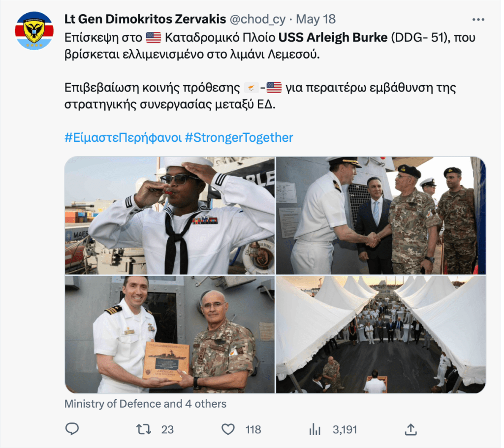Open the view analytics bar chart icon
The height and width of the screenshot is (448, 504).
coord(315,429)
